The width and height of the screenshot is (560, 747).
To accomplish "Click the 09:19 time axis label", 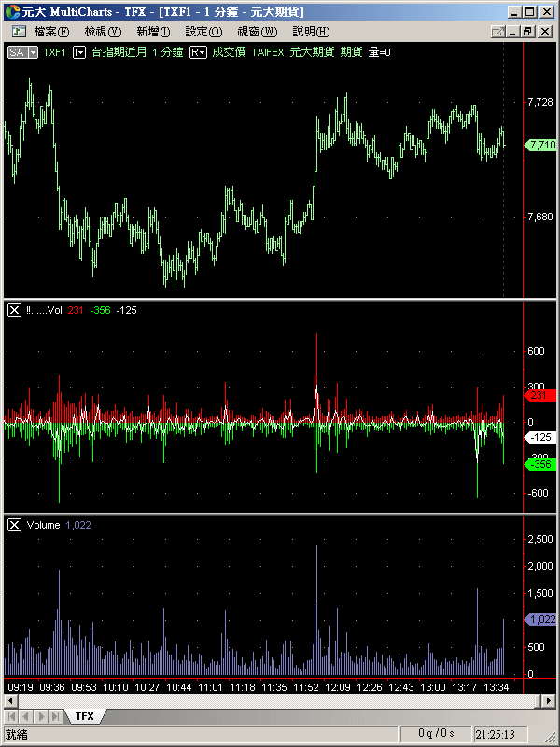I will [21, 687].
